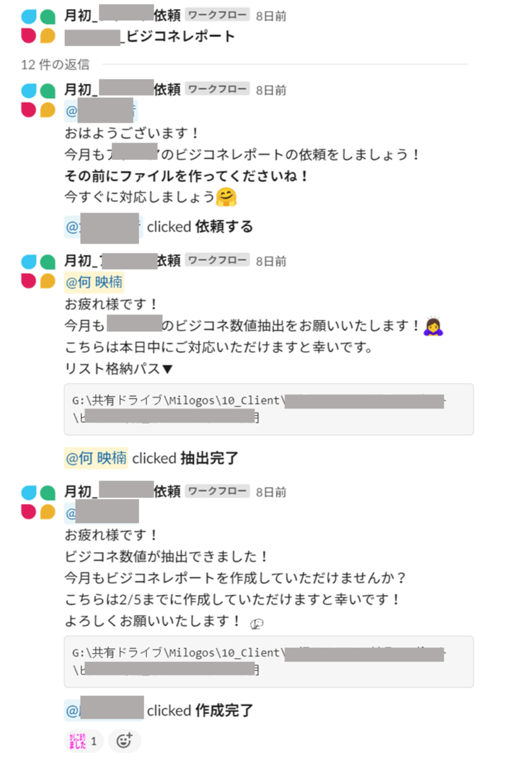Screen dimensions: 532x763
Task: Click the ワークフロー badge on the top message
Action: point(217,15)
